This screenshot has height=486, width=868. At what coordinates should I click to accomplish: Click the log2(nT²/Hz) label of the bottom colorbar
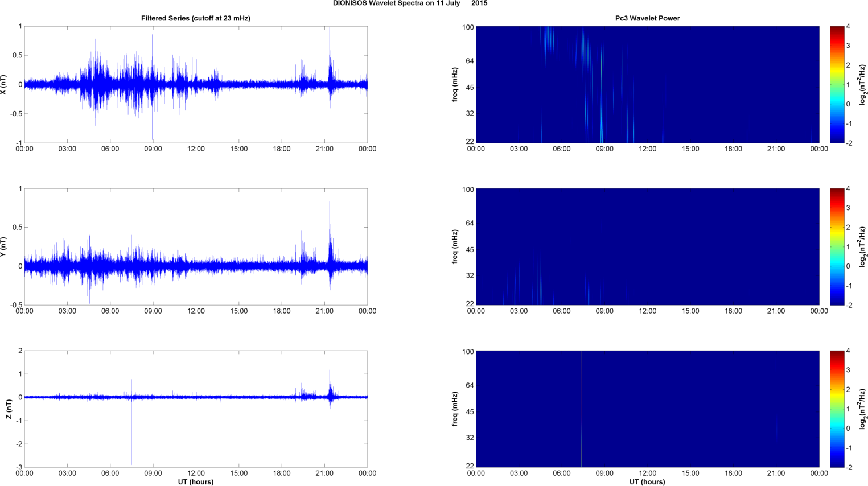[x=863, y=409]
